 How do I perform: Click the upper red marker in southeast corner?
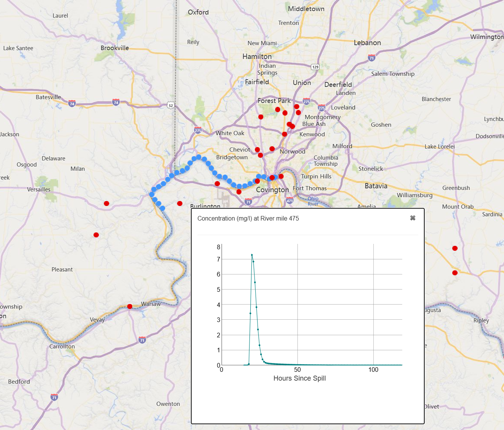(x=455, y=248)
